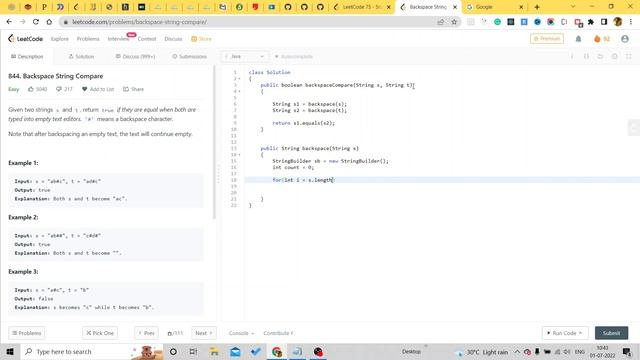Like the problem with thumbs-up icon
Screen dimensions: 640x360
click(x=31, y=89)
